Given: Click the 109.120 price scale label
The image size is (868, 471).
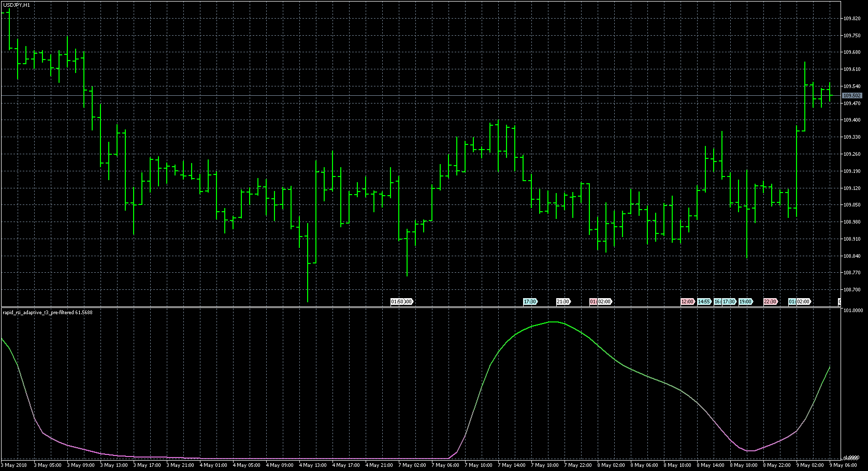Looking at the screenshot, I should click(x=852, y=188).
